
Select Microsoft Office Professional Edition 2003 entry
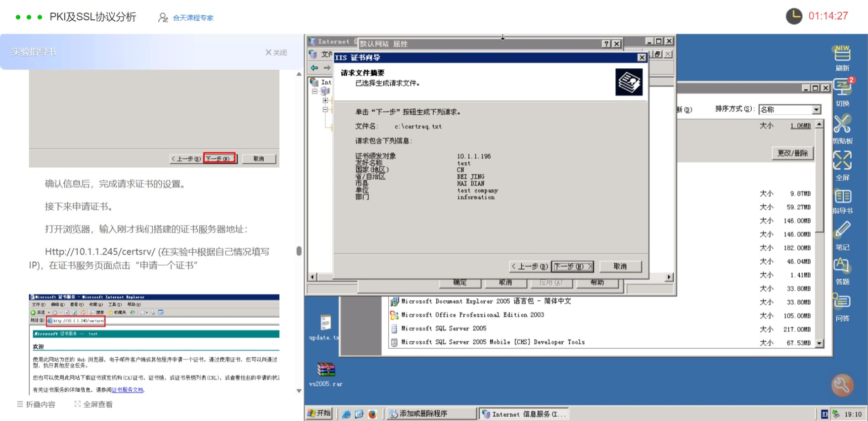tap(467, 315)
